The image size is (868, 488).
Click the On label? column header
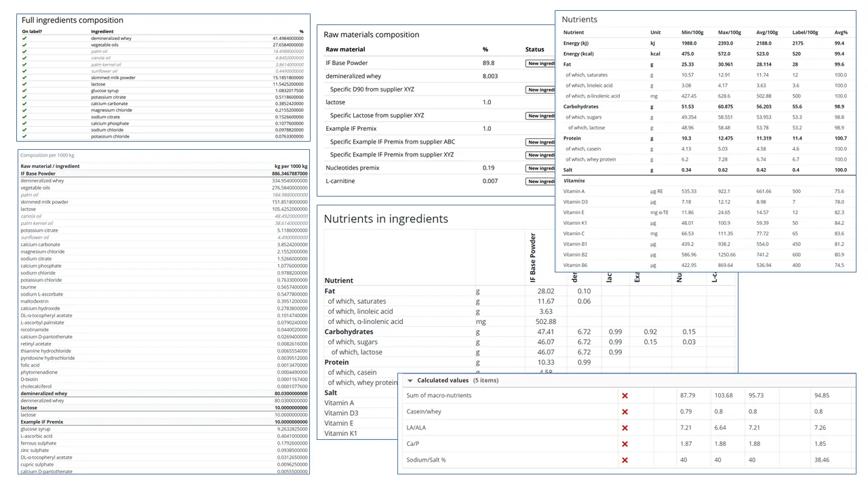(x=32, y=32)
